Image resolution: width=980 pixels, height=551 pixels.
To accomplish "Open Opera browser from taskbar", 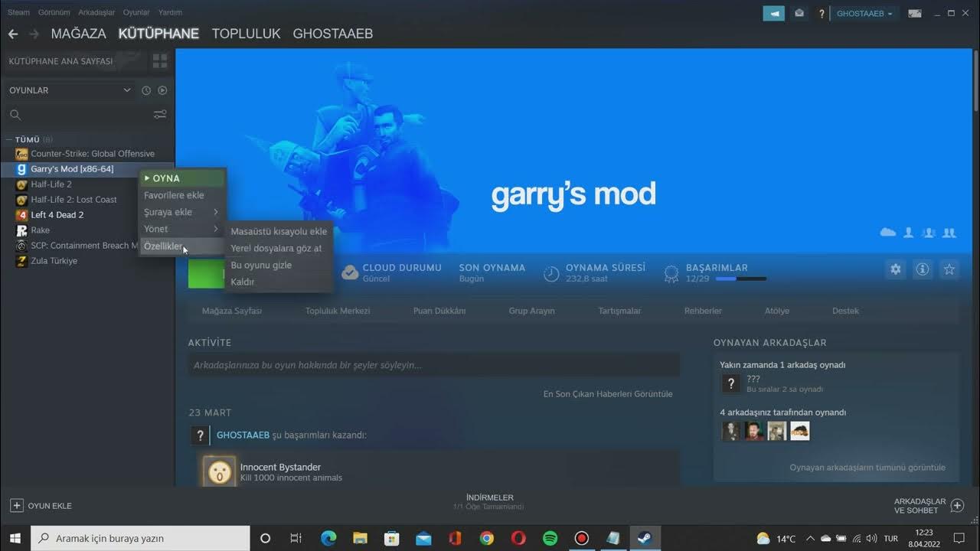I will tap(518, 538).
